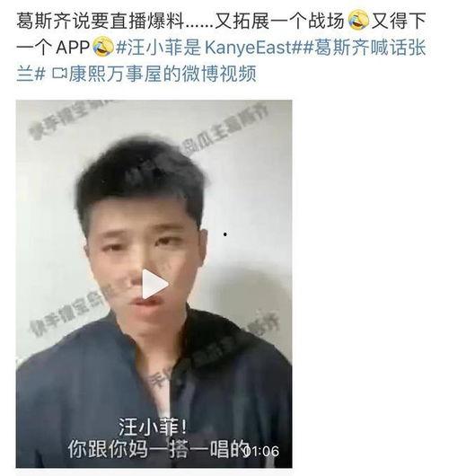
Task: Click the word APP in the post
Action: coord(73,48)
